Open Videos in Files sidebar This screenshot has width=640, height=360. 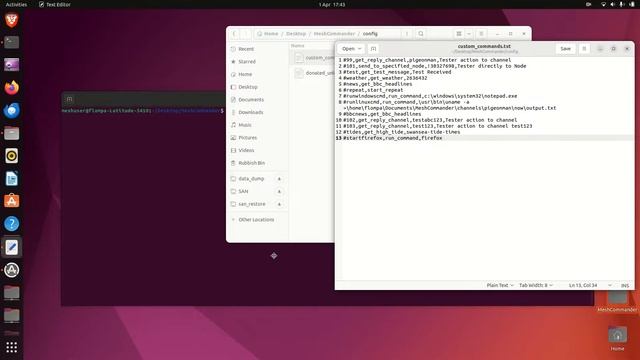coord(257,150)
